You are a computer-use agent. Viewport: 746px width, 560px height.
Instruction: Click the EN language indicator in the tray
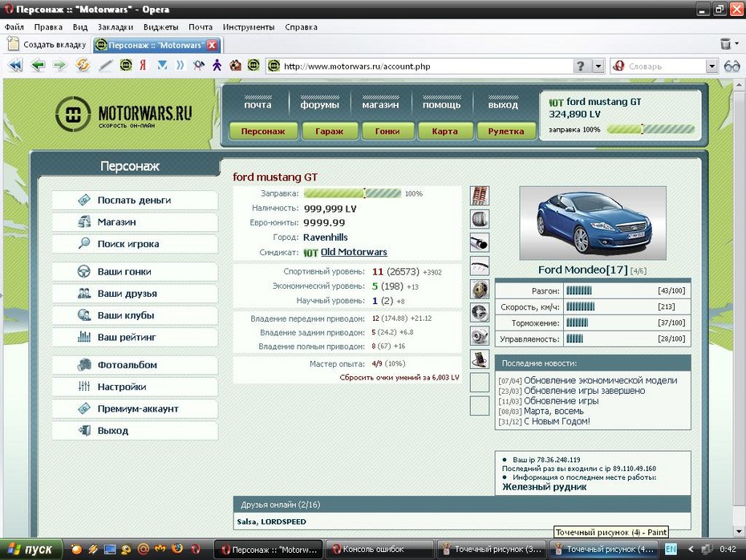(671, 549)
